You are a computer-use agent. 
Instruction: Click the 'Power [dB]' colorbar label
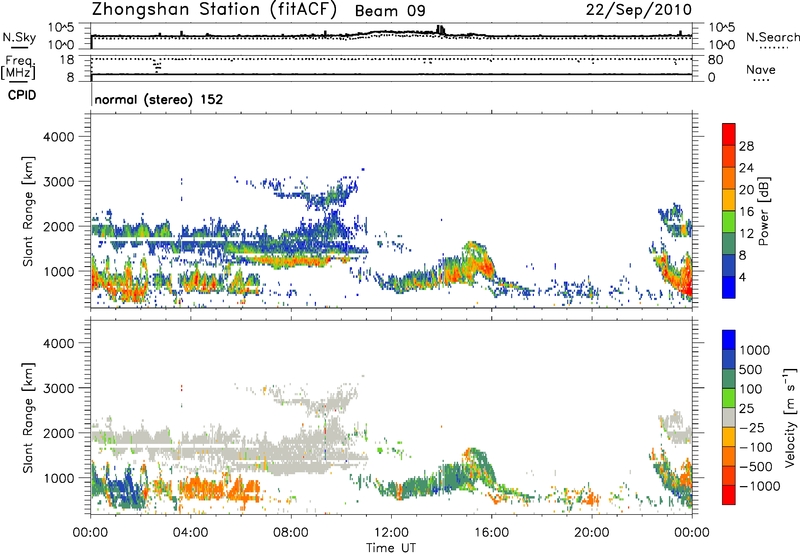coord(763,211)
